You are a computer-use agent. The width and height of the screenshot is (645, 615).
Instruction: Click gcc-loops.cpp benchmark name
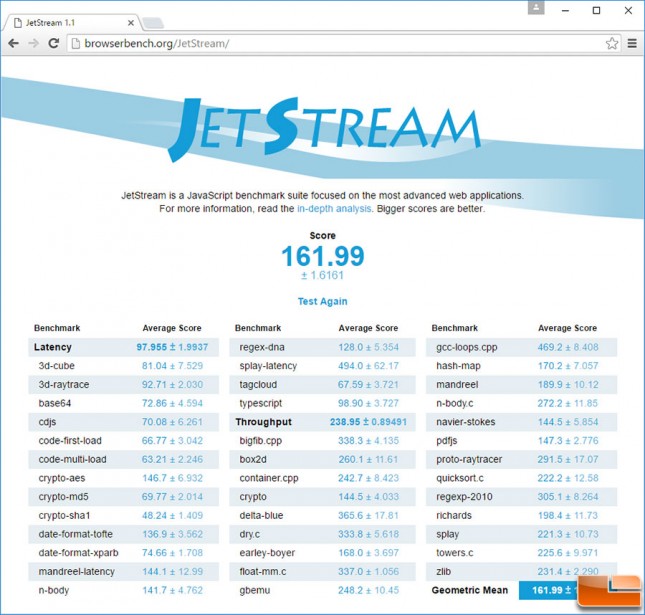click(466, 347)
